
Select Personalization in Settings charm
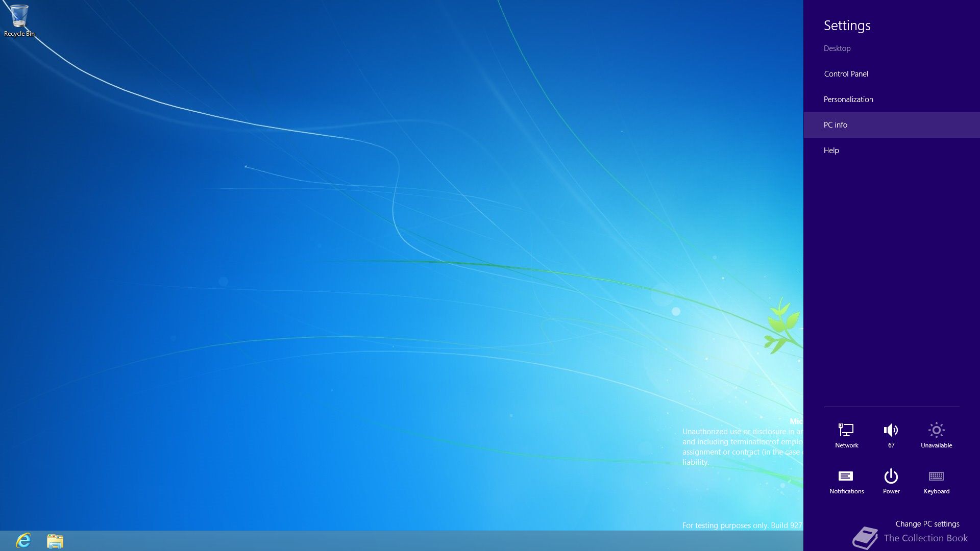click(892, 99)
